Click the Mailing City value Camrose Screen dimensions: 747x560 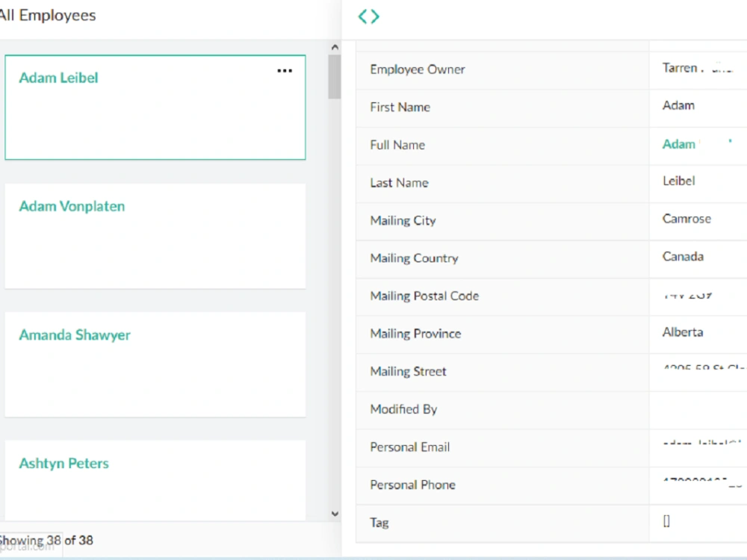click(686, 219)
